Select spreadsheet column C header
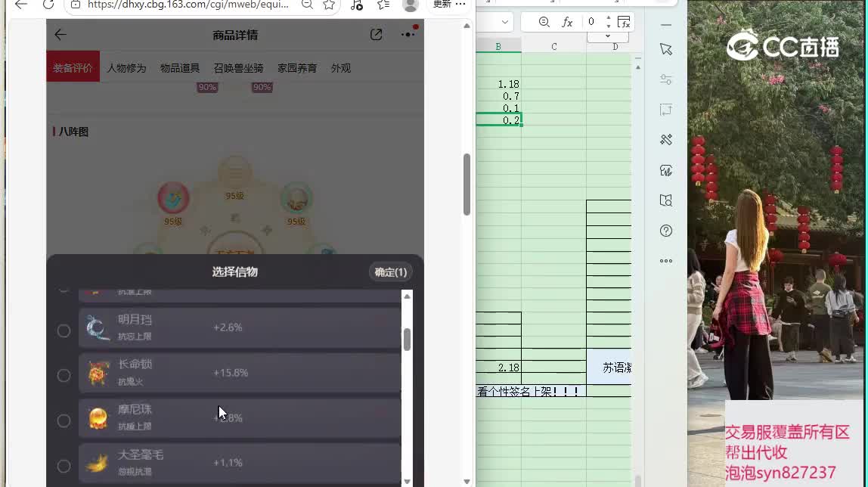 click(x=553, y=46)
